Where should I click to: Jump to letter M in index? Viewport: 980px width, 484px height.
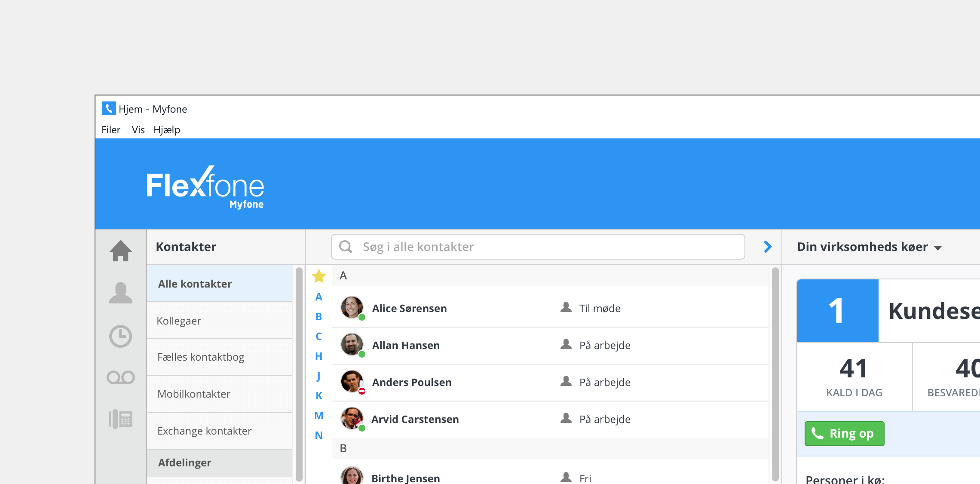(318, 416)
